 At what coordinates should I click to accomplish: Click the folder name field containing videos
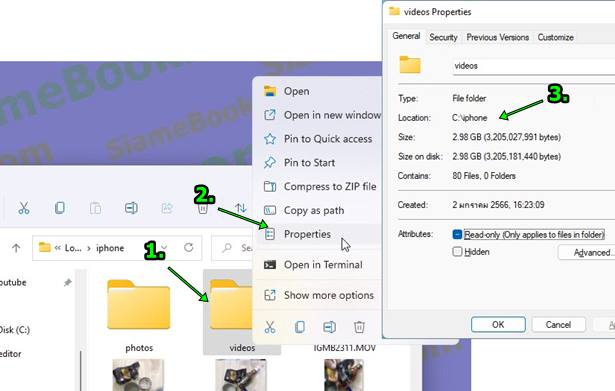(x=533, y=65)
